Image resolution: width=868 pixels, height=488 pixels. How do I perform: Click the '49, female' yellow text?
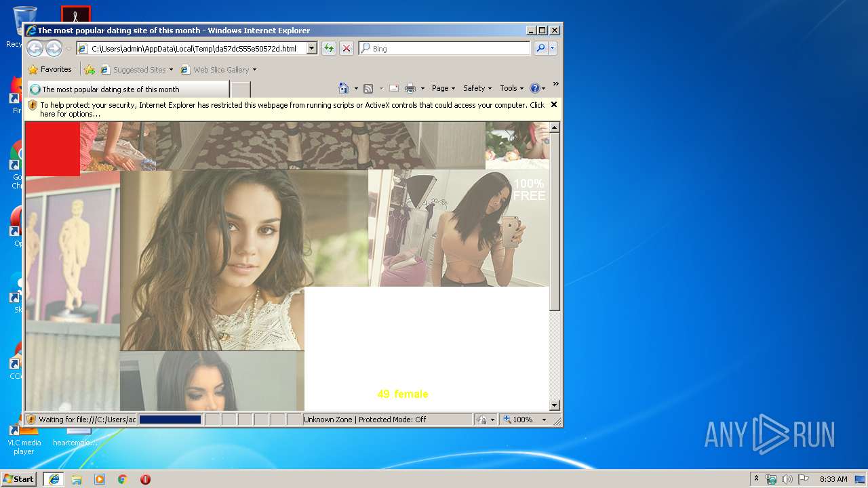pyautogui.click(x=403, y=394)
